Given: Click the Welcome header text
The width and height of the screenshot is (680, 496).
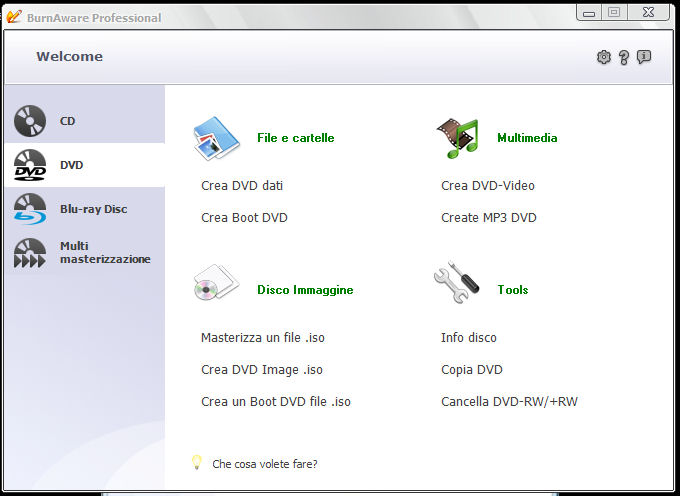Looking at the screenshot, I should coord(70,56).
